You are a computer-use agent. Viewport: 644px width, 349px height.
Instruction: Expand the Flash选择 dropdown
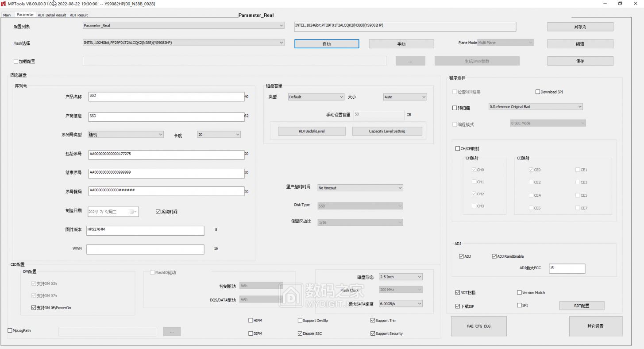coord(184,43)
